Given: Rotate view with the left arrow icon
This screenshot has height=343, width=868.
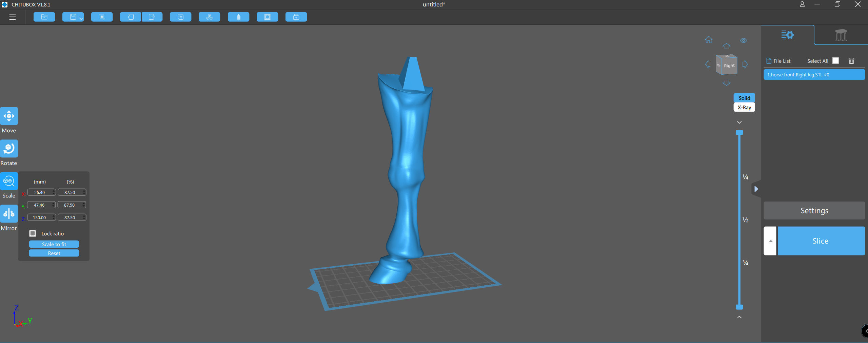Looking at the screenshot, I should click(x=708, y=64).
